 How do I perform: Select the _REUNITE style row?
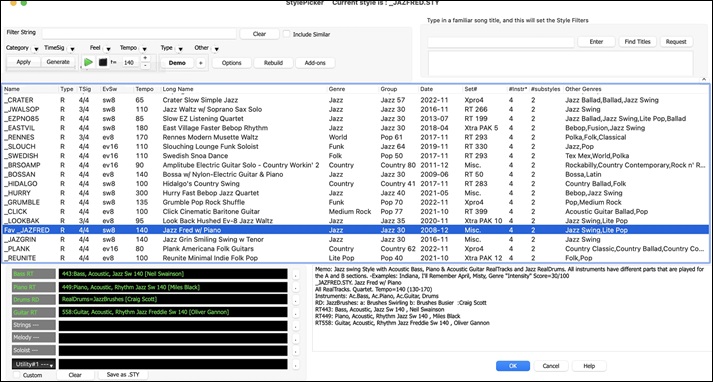click(x=356, y=258)
